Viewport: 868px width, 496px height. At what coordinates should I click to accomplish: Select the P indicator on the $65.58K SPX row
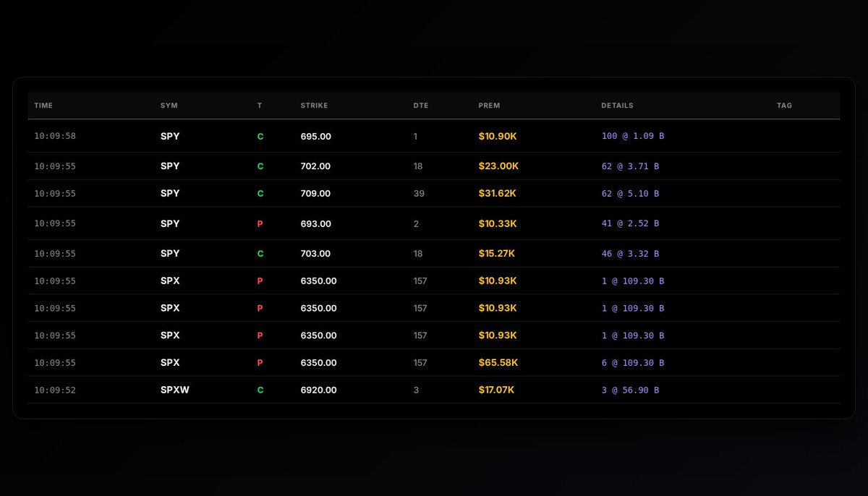tap(260, 362)
